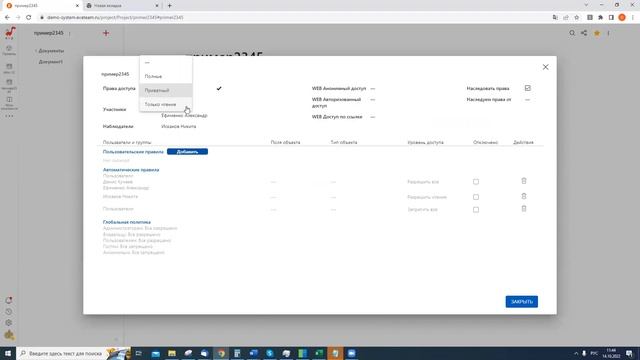Open the options dots next to 'пример2345' title

[x=69, y=33]
